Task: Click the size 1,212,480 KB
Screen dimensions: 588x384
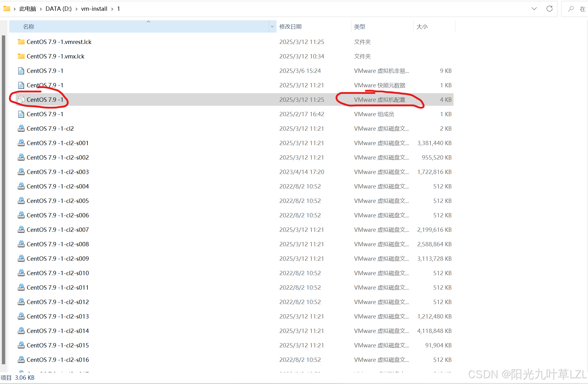Action: click(x=434, y=316)
